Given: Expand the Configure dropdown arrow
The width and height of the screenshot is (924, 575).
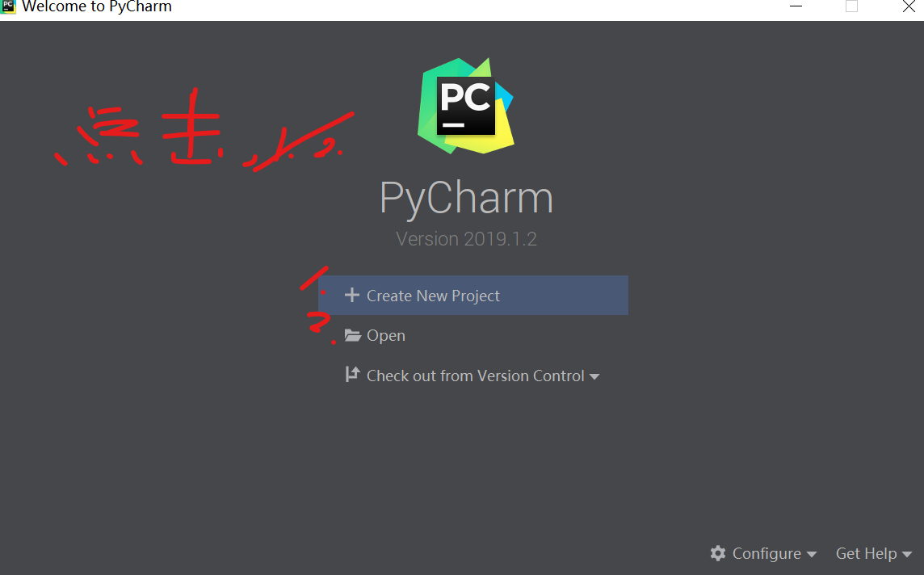Looking at the screenshot, I should [812, 554].
